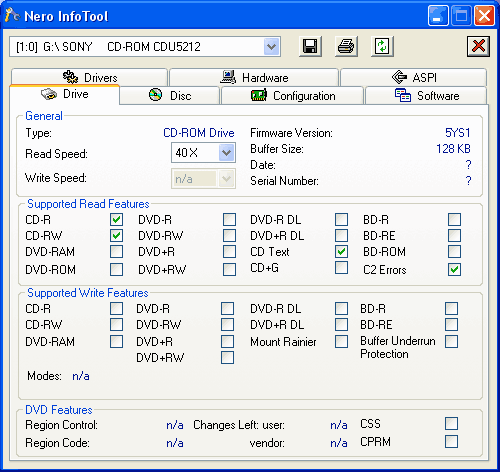Viewport: 500px width, 472px height.
Task: Minimize the Nero InfoTool window
Action: pos(438,16)
